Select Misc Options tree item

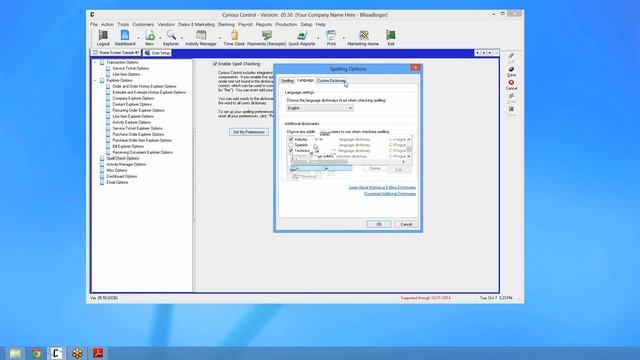[117, 170]
